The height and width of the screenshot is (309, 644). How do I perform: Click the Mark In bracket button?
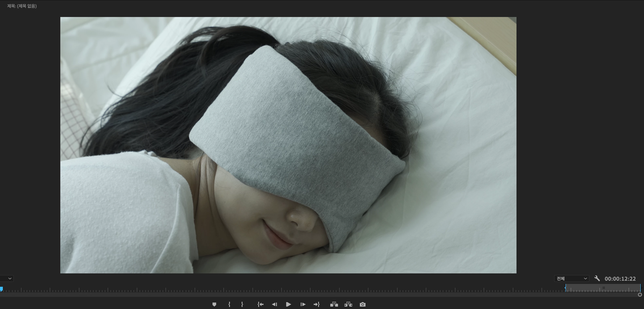[x=229, y=304]
